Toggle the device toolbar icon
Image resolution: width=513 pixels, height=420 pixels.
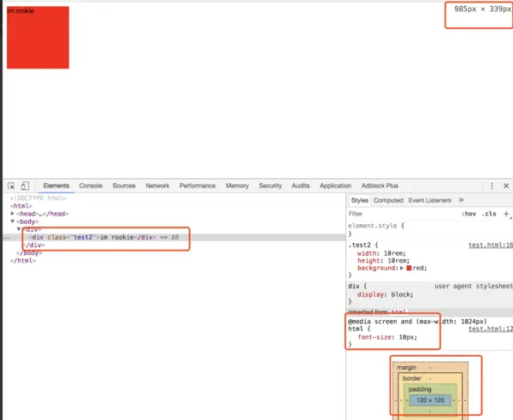(25, 186)
